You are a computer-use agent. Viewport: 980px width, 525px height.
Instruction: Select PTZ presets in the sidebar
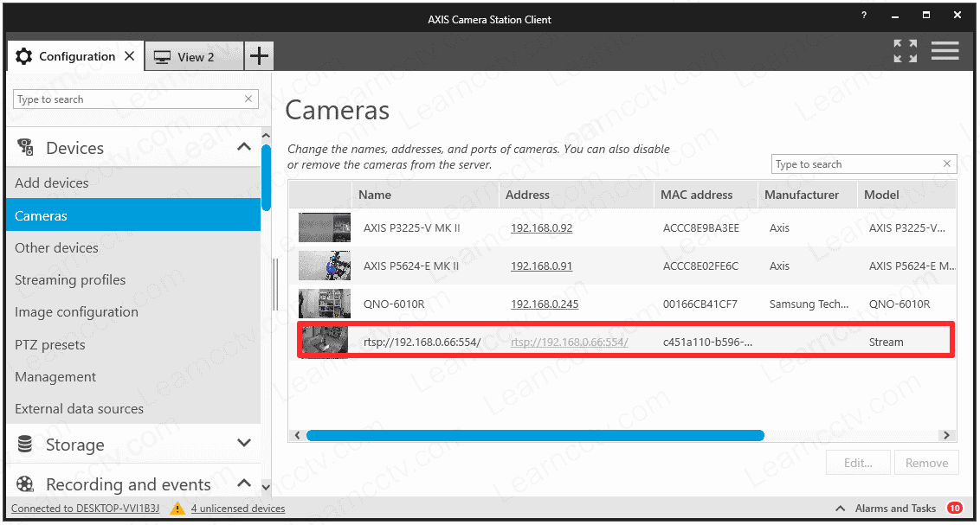(x=50, y=345)
